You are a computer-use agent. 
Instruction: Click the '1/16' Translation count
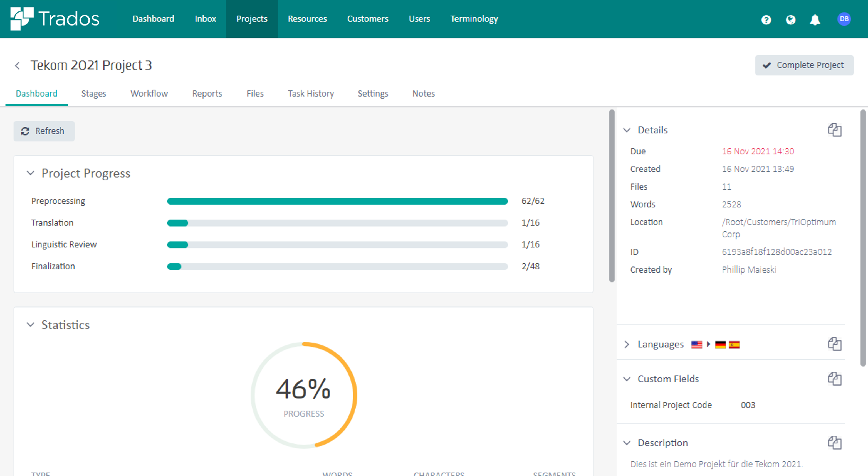pos(530,223)
